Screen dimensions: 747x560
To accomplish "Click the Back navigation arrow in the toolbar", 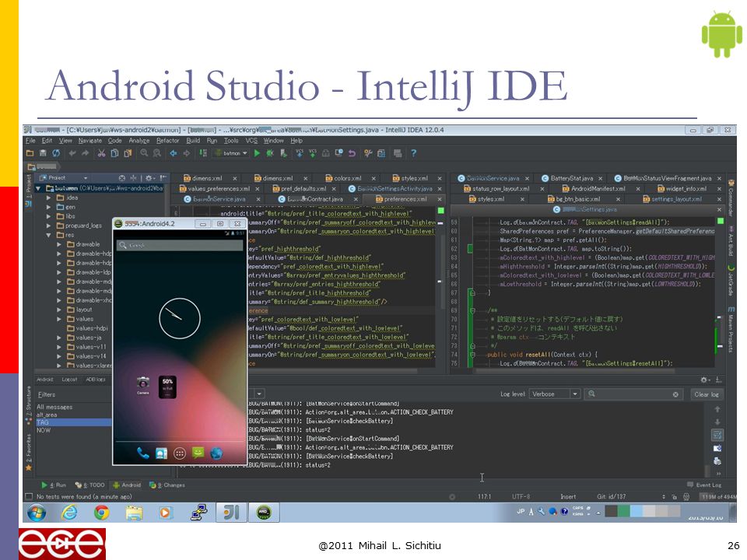I will [x=174, y=153].
